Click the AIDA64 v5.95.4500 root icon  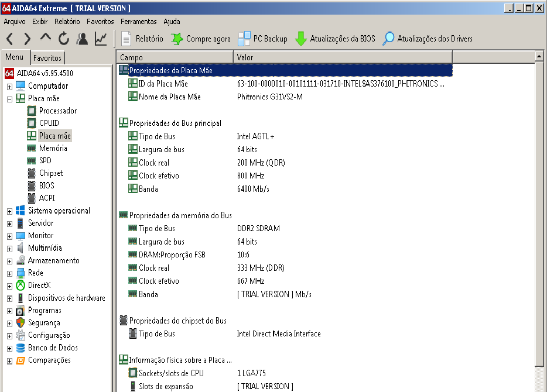tap(9, 73)
